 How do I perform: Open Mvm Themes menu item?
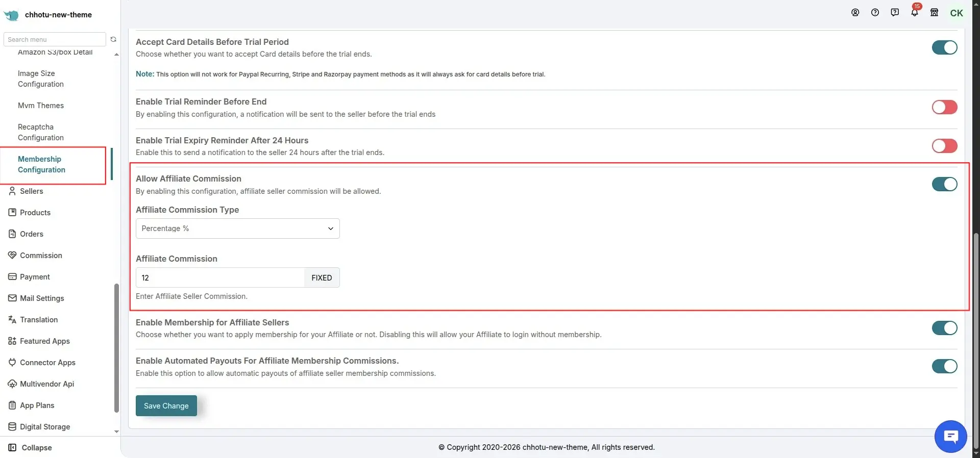point(41,106)
